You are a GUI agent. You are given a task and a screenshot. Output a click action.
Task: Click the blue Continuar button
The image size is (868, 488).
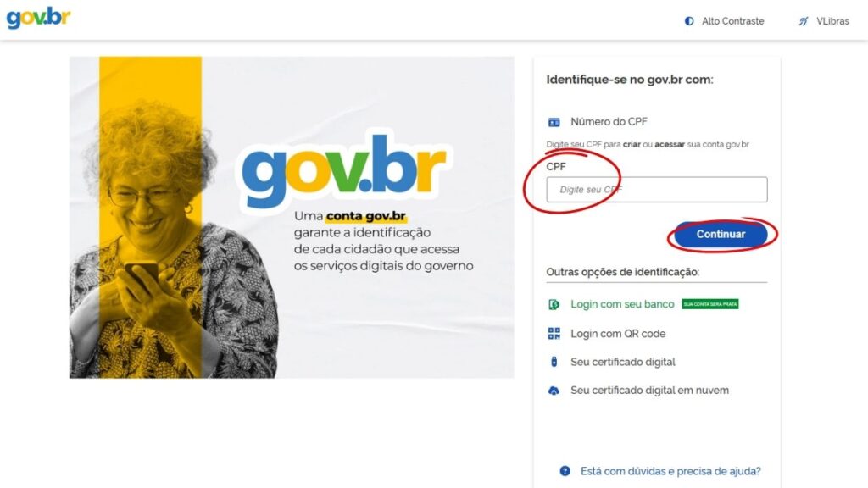[721, 234]
